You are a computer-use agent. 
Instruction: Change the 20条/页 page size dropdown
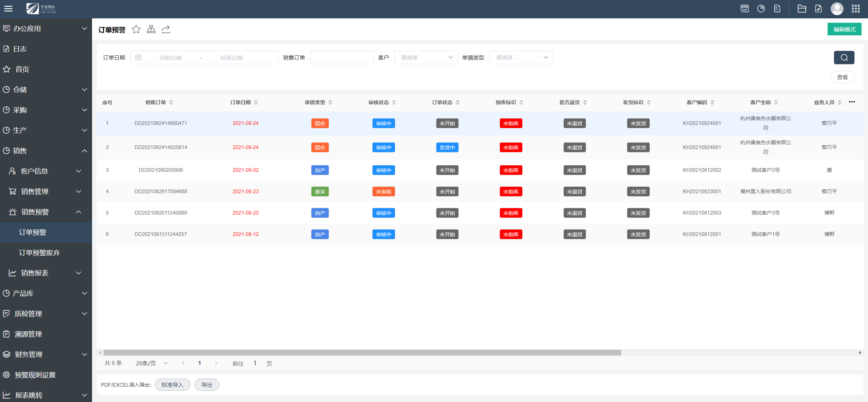(152, 363)
